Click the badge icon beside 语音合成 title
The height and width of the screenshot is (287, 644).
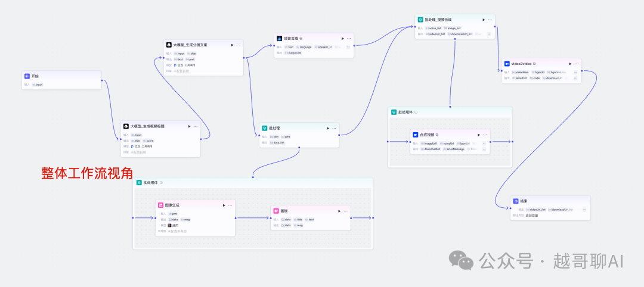click(301, 38)
